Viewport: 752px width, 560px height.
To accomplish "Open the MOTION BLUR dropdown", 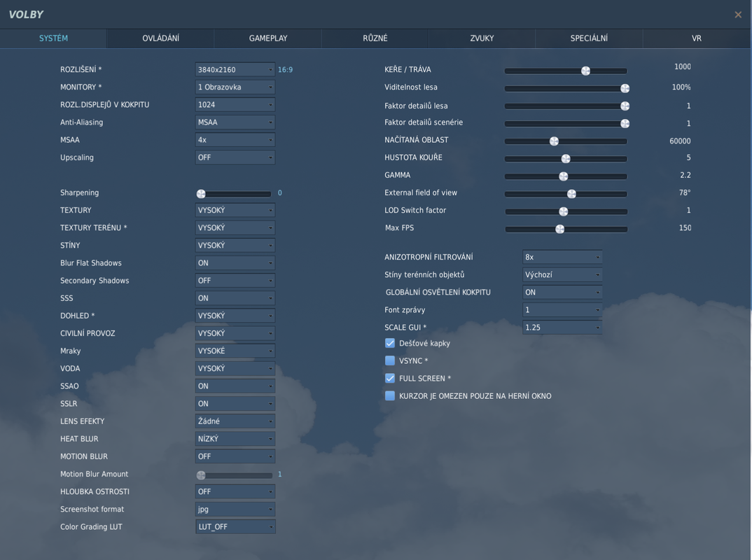I will point(235,456).
